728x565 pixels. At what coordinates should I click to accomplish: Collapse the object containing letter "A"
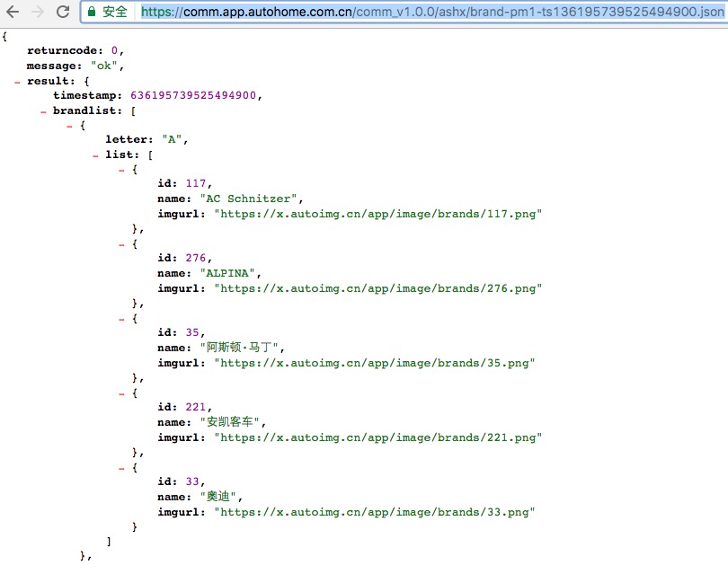pos(69,127)
